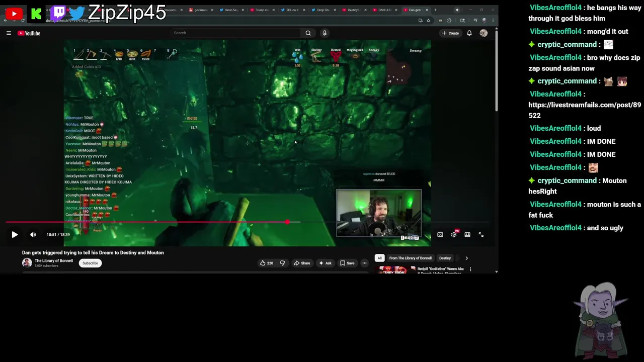This screenshot has width=644, height=362.
Task: Click the Twitter bird logo in the overlay
Action: tap(77, 14)
